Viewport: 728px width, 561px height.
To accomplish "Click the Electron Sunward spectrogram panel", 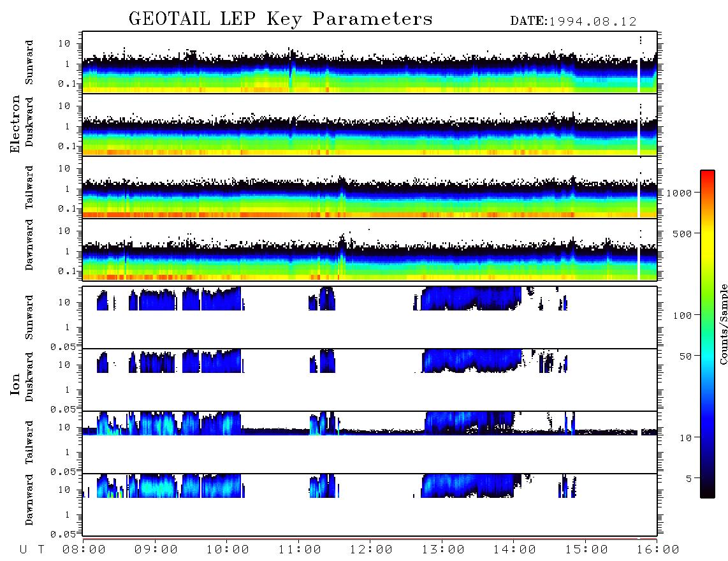I will 370,62.
